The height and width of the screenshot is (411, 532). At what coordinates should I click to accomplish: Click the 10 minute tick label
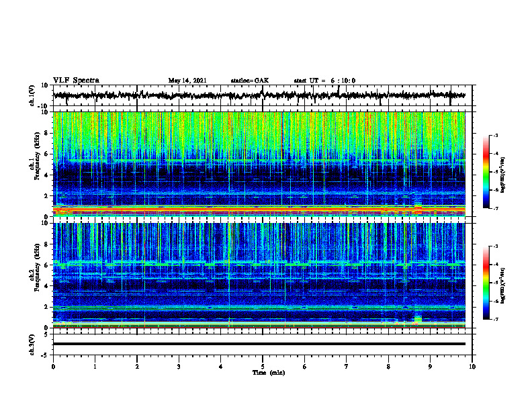472,367
